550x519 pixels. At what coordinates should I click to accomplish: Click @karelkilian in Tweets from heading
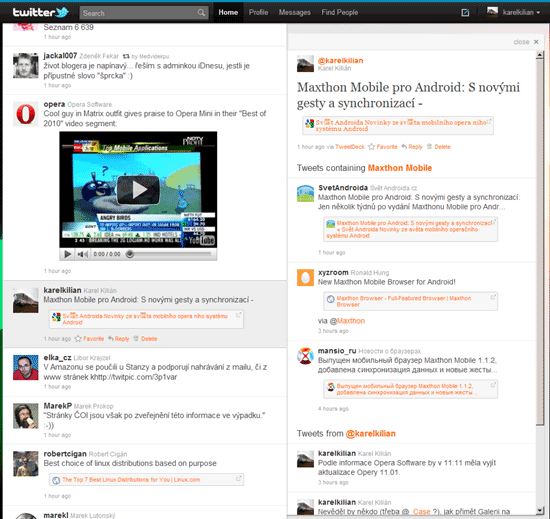(x=370, y=434)
